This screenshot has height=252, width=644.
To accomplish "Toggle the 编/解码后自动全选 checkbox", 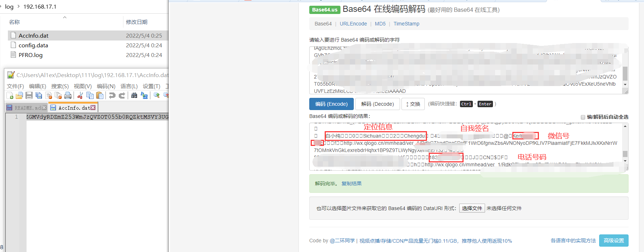I will tap(583, 117).
